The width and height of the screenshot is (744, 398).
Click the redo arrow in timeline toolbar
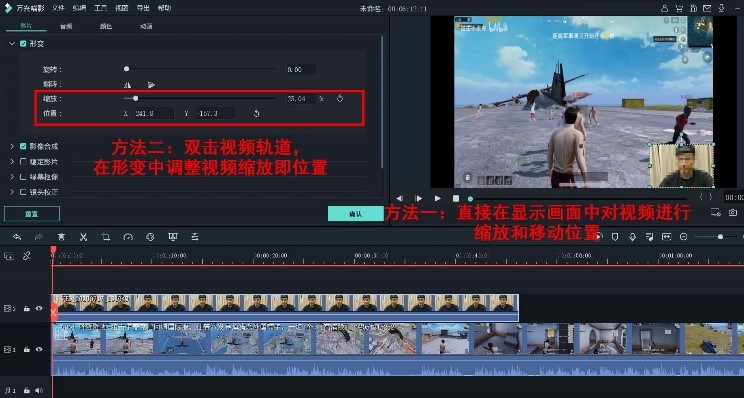click(x=39, y=237)
